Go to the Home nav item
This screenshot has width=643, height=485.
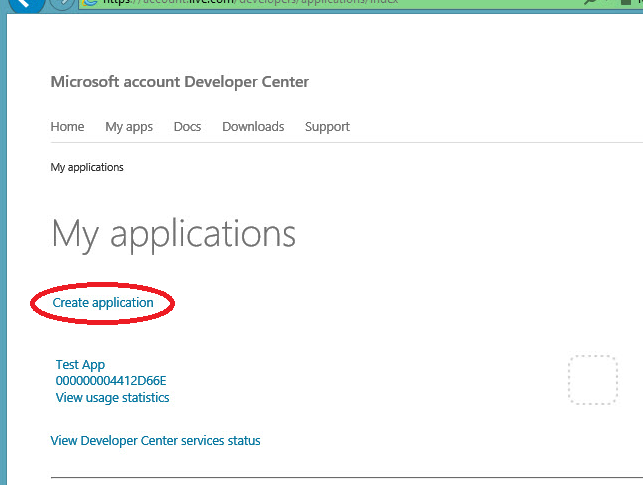click(x=67, y=126)
